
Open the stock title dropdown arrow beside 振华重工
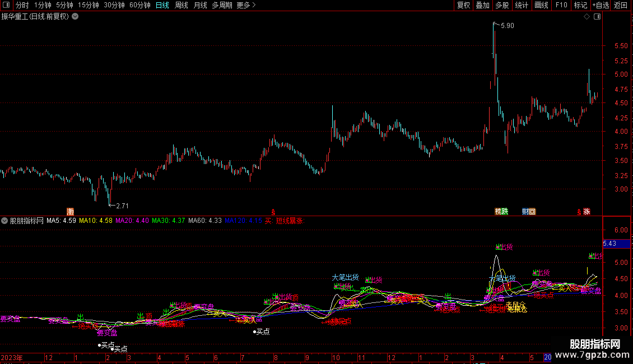(75, 17)
